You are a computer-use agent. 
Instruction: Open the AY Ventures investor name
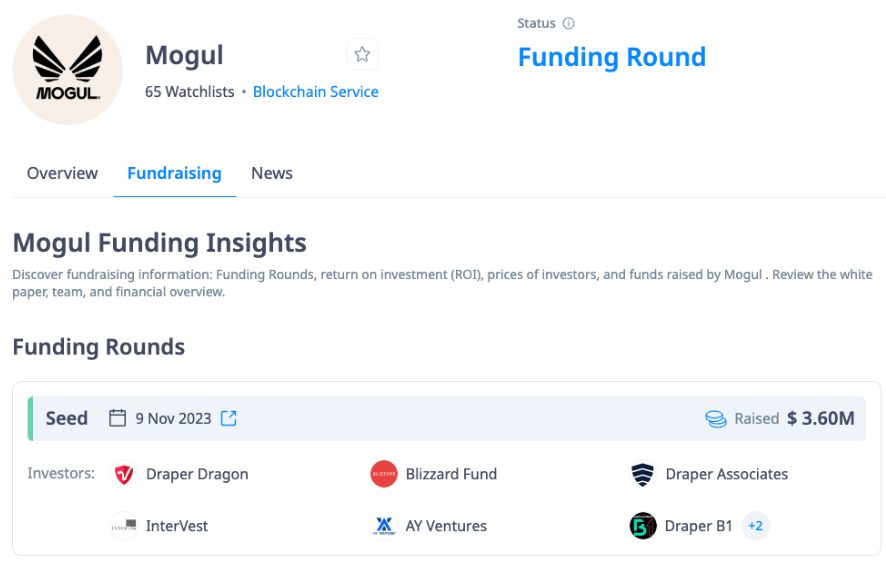(446, 526)
